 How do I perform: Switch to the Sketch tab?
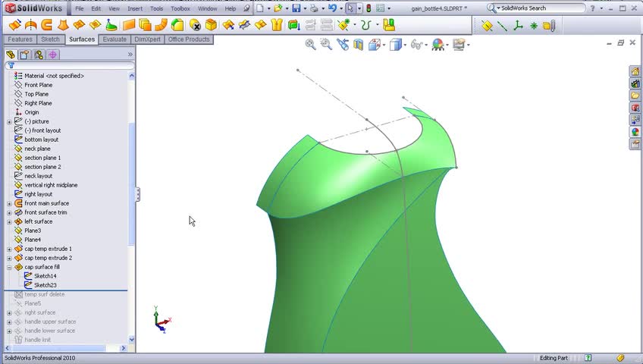click(51, 39)
